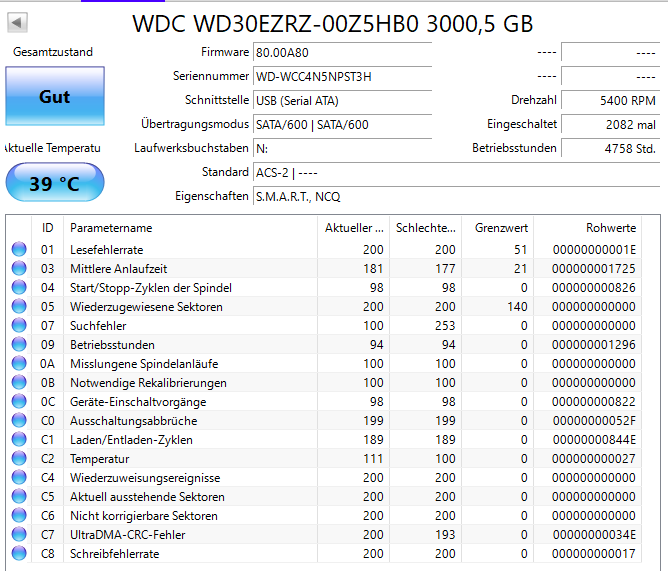Viewport: 668px width, 571px height.
Task: Click raw value 00000000034E
Action: point(594,535)
